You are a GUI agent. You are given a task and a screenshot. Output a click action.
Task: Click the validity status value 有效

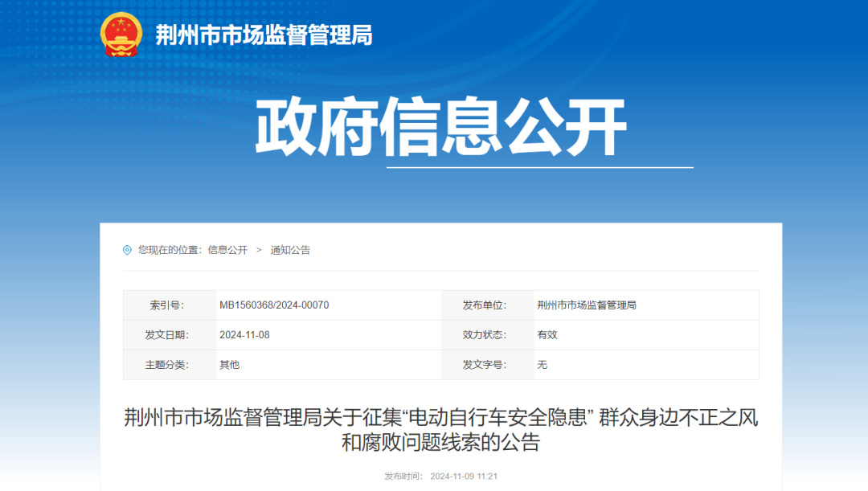tap(547, 335)
